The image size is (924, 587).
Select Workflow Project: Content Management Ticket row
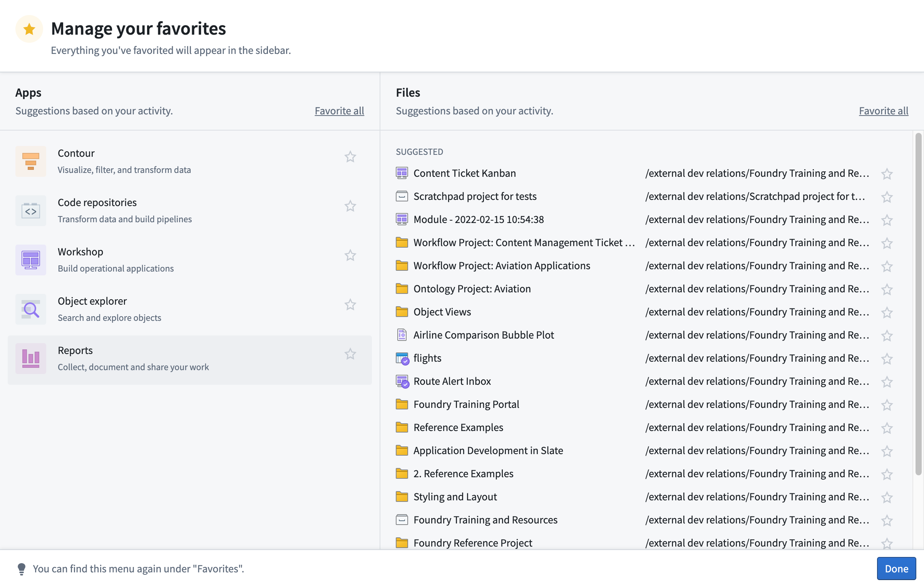click(x=644, y=243)
